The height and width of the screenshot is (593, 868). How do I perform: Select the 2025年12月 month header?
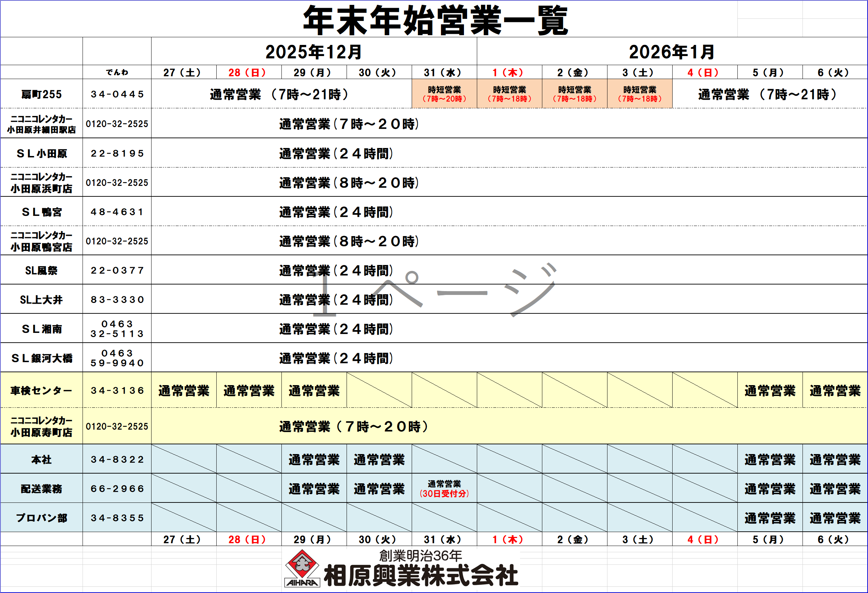pos(313,52)
